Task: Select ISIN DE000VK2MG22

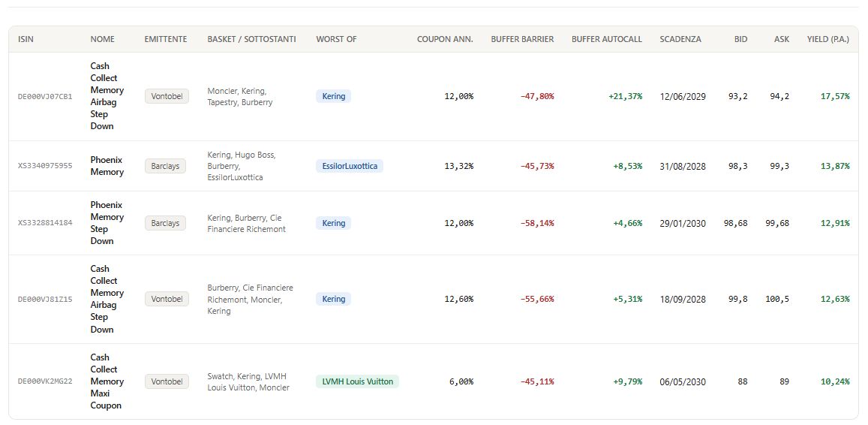Action: point(45,381)
